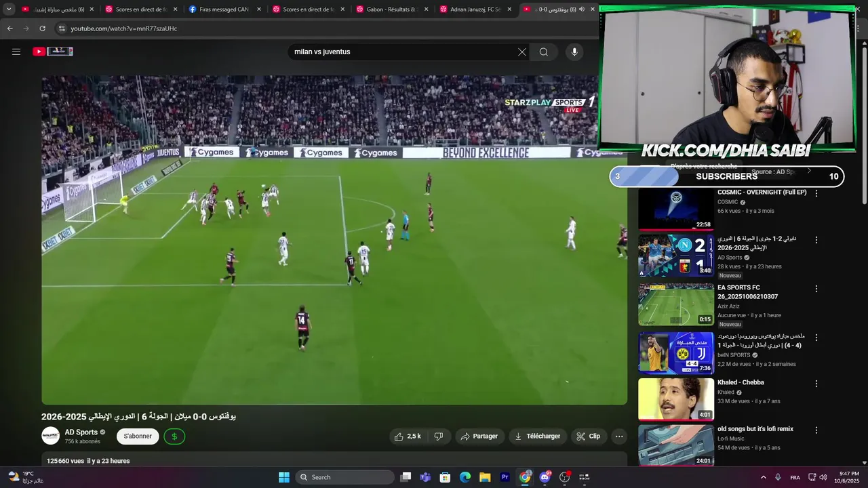Open options menu for EA SPORTS FC video
Image resolution: width=868 pixels, height=488 pixels.
[x=816, y=289]
